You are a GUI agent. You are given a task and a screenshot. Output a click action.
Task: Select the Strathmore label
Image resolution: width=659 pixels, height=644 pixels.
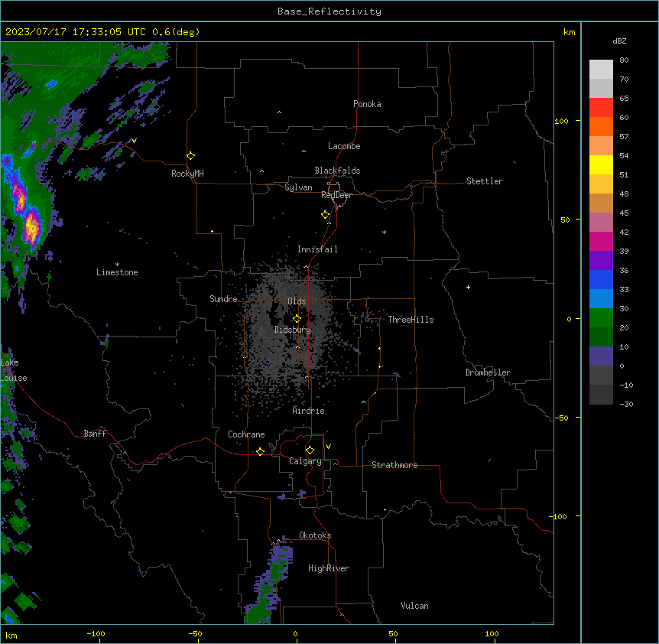[x=394, y=465]
